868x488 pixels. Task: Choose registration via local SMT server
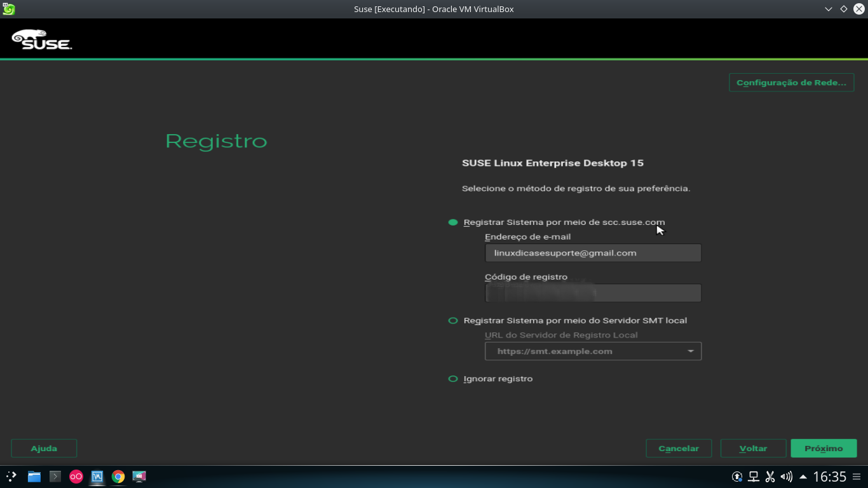453,320
